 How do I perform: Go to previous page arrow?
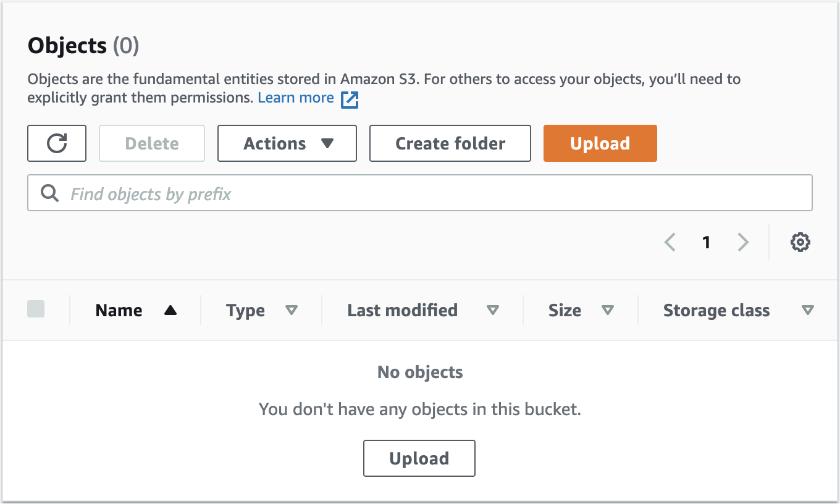coord(670,242)
